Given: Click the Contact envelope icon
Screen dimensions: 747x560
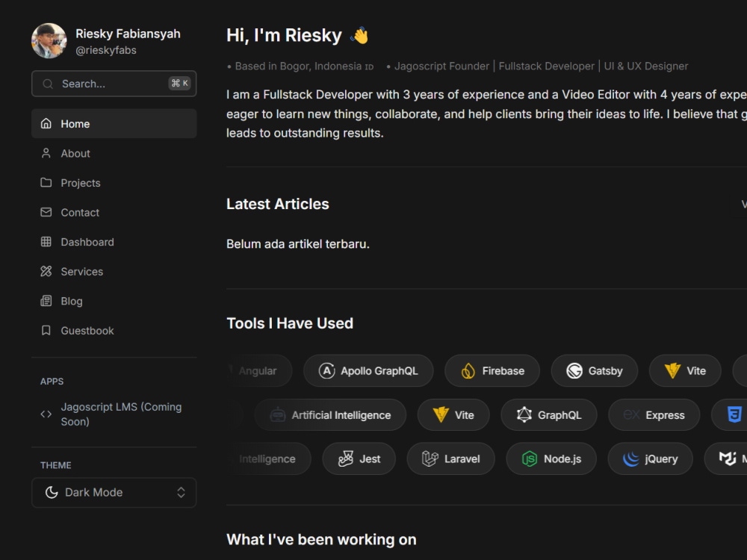Looking at the screenshot, I should point(46,212).
